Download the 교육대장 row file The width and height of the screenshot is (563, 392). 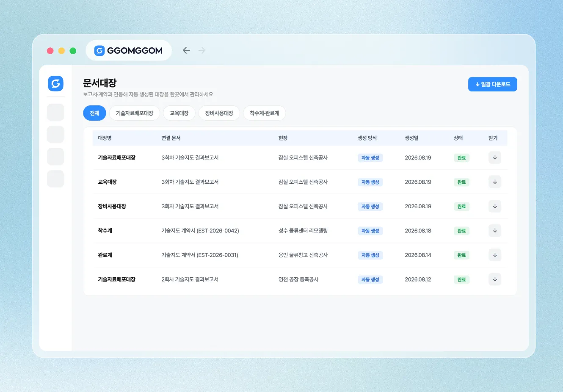coord(495,182)
